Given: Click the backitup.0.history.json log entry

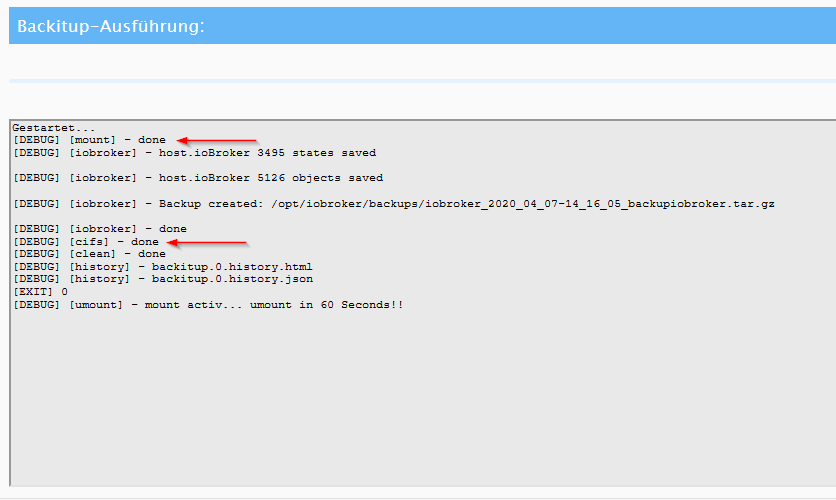Looking at the screenshot, I should (232, 279).
